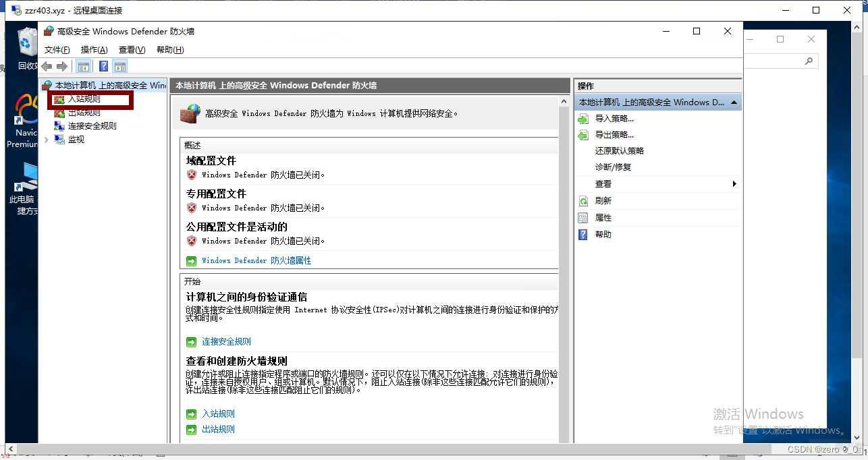
Task: Click the remote desktop horizontal scrollbar left arrow
Action: click(x=10, y=449)
